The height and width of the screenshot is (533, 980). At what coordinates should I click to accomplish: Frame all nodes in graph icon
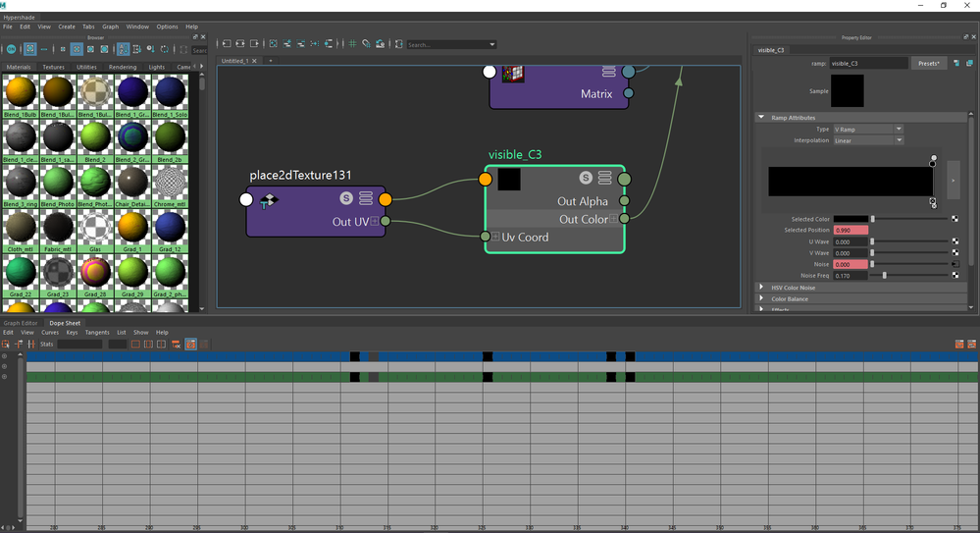[x=273, y=44]
